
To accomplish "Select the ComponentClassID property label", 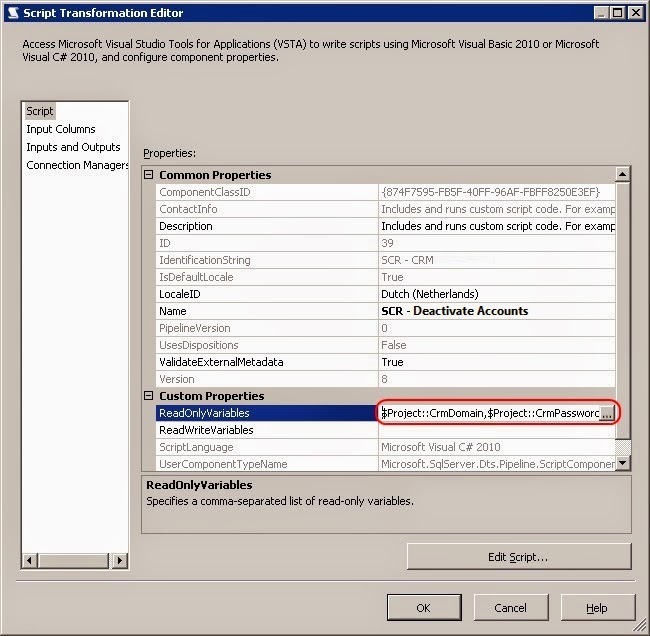I will 205,192.
